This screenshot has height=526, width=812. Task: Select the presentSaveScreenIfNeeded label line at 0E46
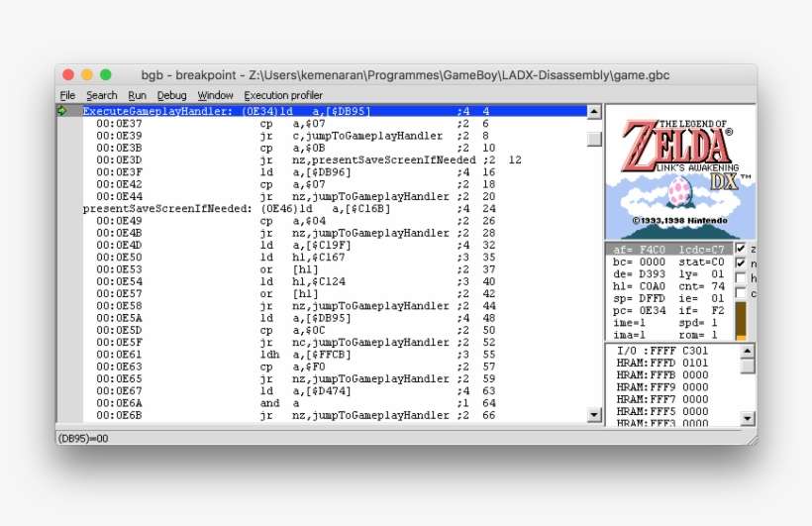point(335,208)
